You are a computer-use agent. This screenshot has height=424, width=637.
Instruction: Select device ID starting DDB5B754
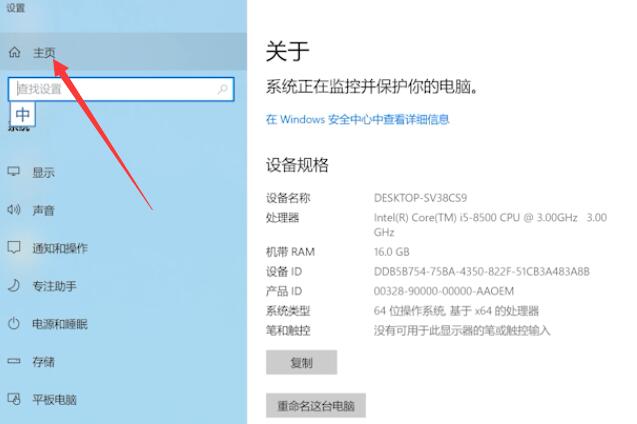tap(481, 271)
